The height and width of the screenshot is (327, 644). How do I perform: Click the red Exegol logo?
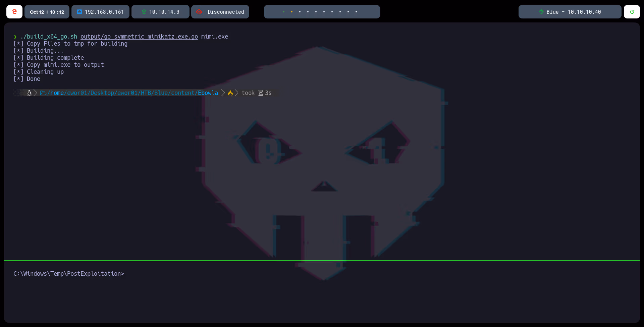tap(14, 11)
